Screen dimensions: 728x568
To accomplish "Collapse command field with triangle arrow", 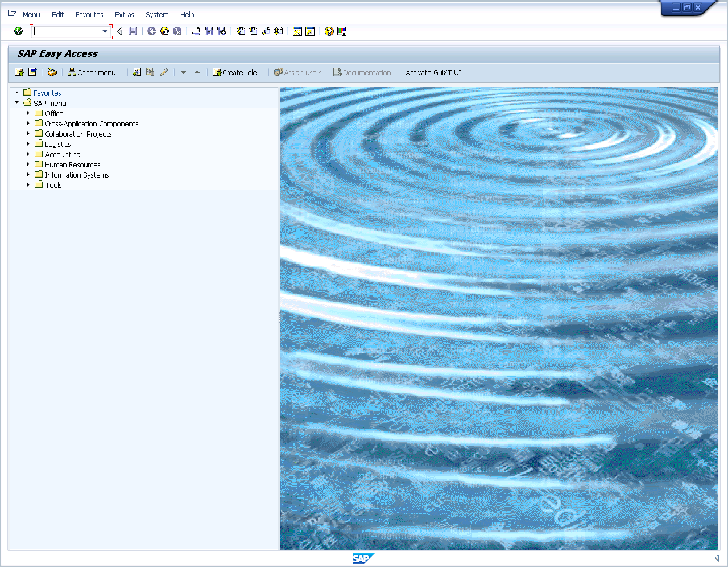I will click(120, 31).
